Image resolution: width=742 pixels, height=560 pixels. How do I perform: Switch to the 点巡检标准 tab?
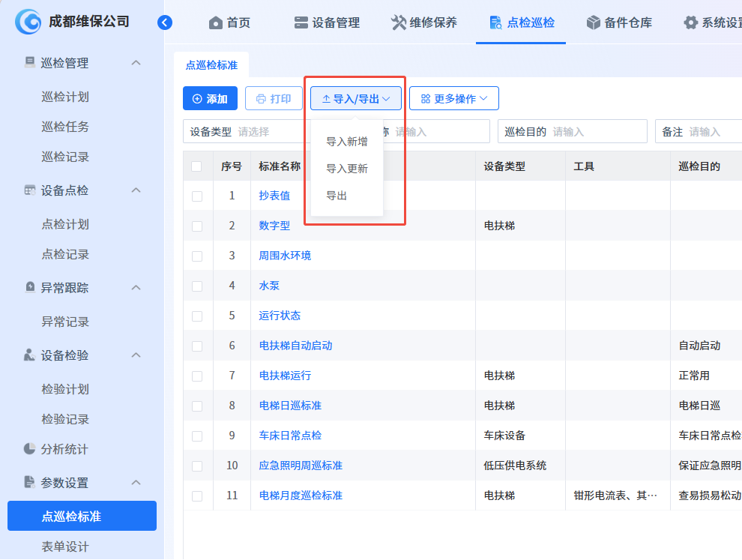click(211, 65)
